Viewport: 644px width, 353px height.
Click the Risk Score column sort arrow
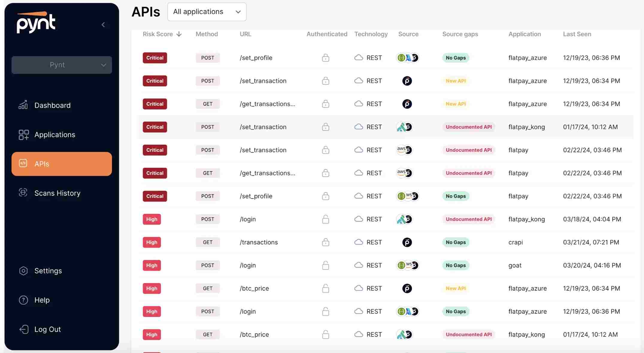point(178,34)
